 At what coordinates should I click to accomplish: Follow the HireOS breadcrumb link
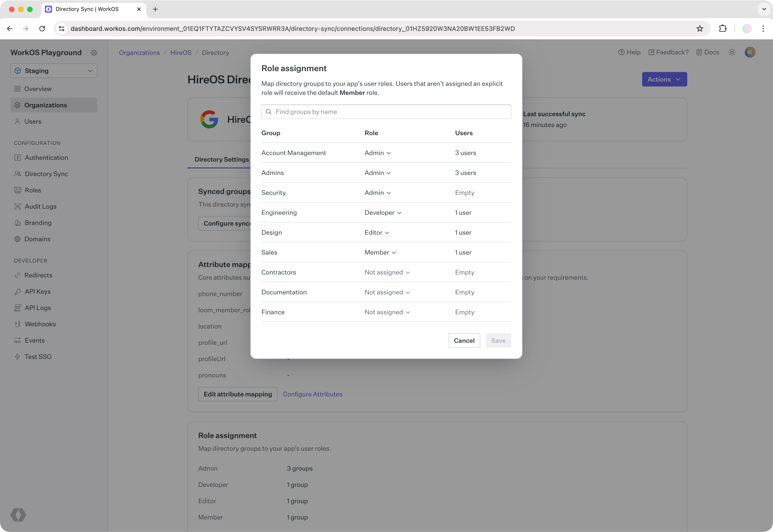pos(180,53)
